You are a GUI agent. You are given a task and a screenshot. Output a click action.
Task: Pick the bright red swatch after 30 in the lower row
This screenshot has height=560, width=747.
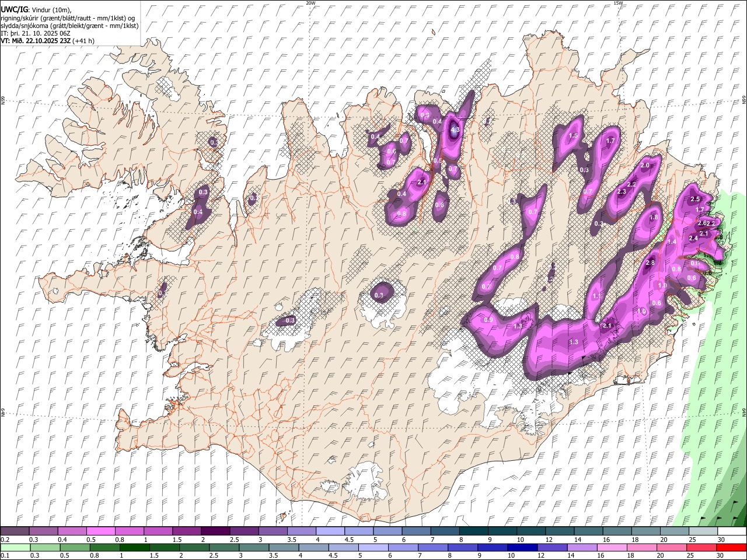pyautogui.click(x=732, y=547)
